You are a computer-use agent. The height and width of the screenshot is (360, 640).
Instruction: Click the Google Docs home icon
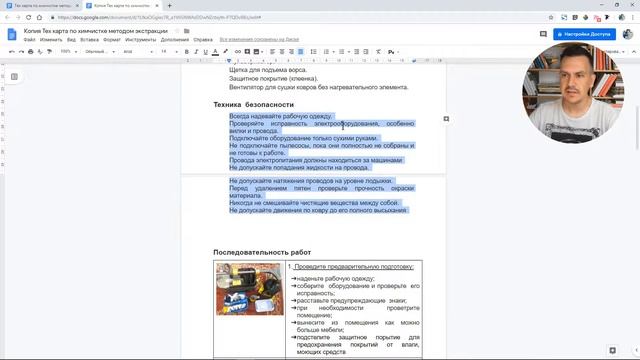point(12,35)
